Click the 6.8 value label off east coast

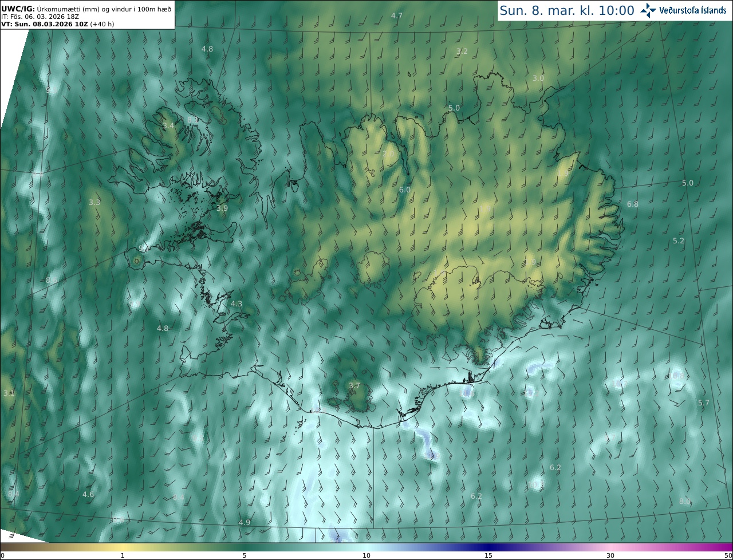coord(633,204)
